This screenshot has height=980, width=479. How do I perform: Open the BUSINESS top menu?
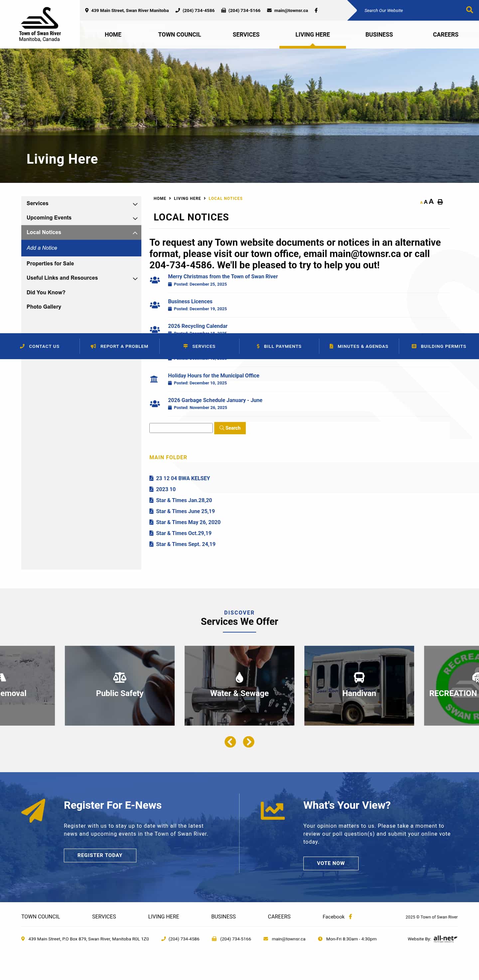pyautogui.click(x=379, y=34)
